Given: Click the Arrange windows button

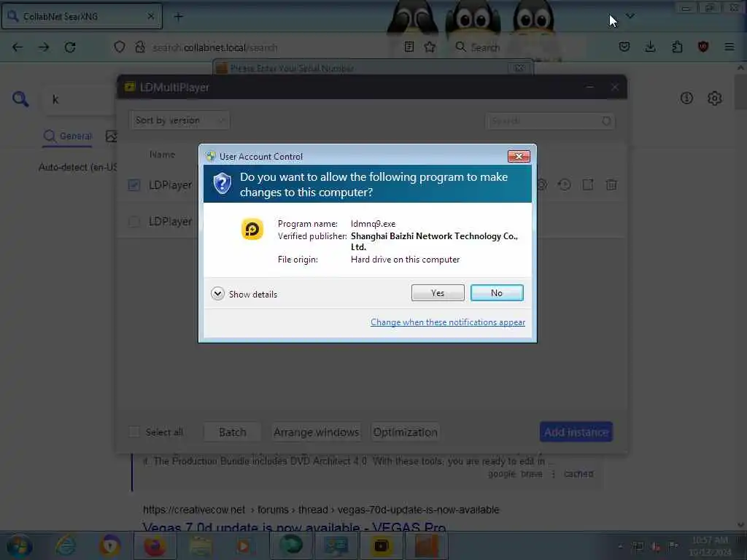Looking at the screenshot, I should [317, 432].
